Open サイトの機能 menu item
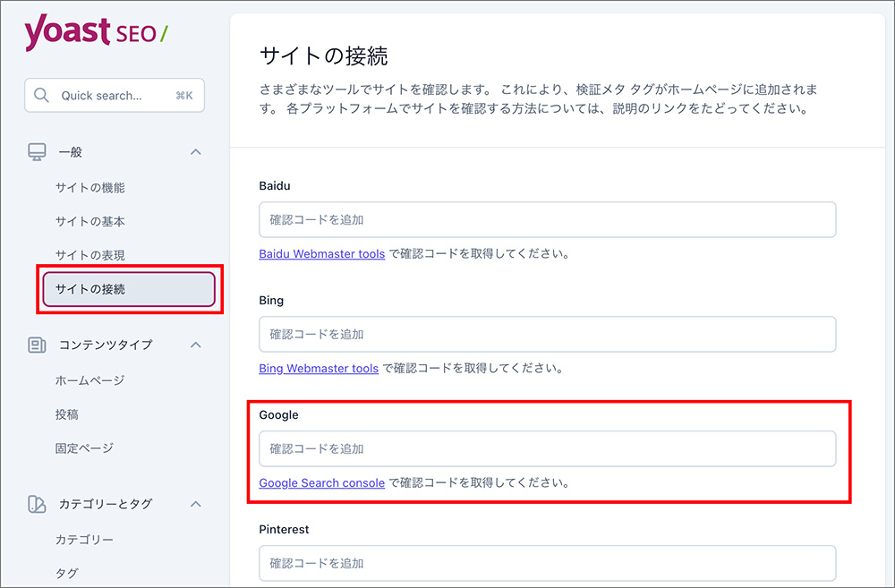The width and height of the screenshot is (895, 588). [90, 187]
